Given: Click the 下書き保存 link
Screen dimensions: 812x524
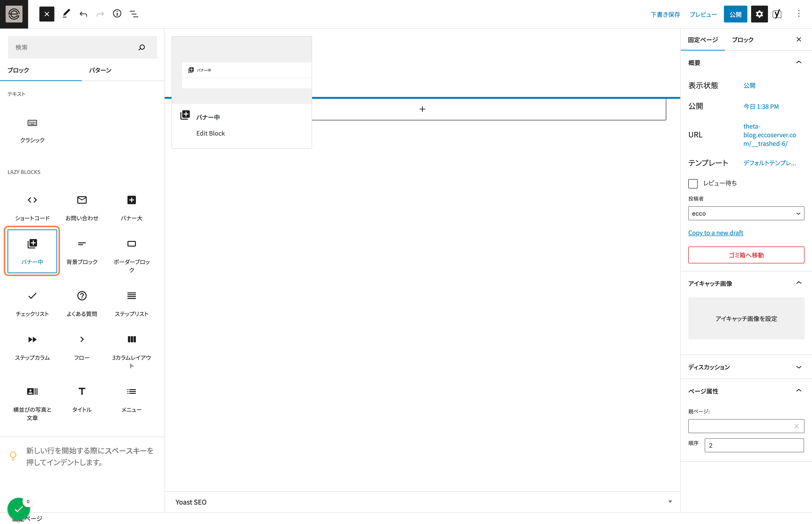Looking at the screenshot, I should (x=665, y=14).
